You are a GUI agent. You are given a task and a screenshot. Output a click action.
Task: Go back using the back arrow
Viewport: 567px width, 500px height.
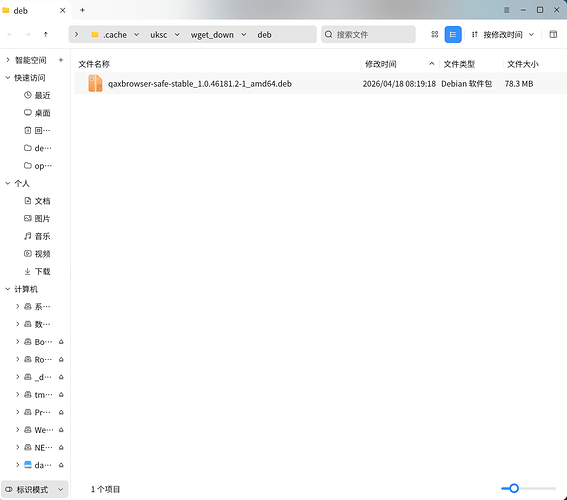pos(10,34)
